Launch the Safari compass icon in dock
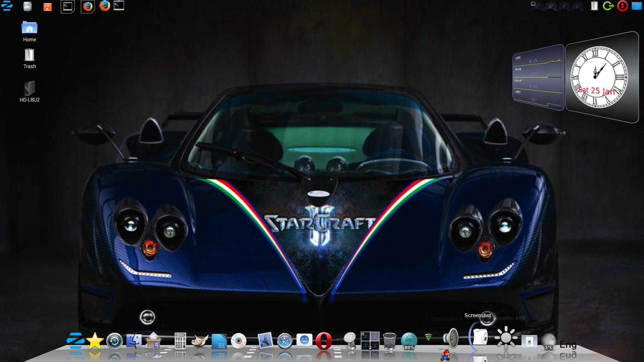Image resolution: width=644 pixels, height=362 pixels. click(285, 341)
